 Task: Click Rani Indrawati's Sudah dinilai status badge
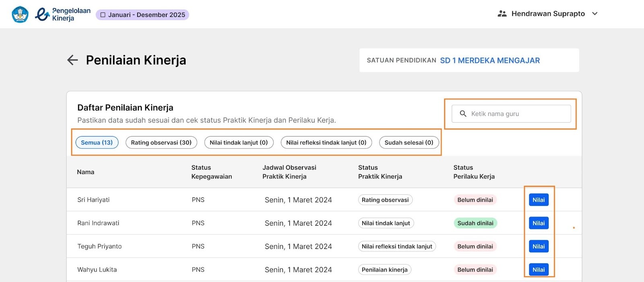click(x=475, y=223)
